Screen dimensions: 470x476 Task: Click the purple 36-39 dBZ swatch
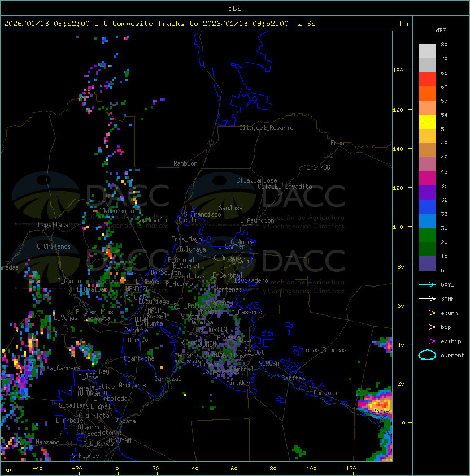point(427,193)
